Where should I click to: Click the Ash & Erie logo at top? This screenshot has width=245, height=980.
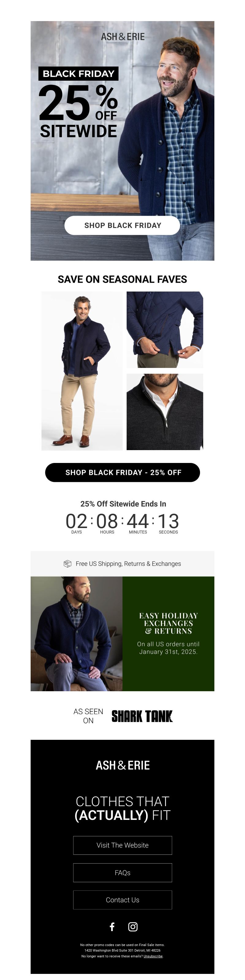[x=123, y=37]
